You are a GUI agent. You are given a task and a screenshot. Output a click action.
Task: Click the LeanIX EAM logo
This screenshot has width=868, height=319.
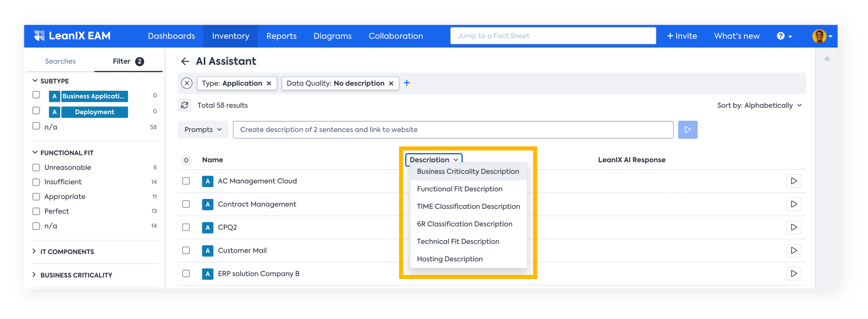click(73, 36)
